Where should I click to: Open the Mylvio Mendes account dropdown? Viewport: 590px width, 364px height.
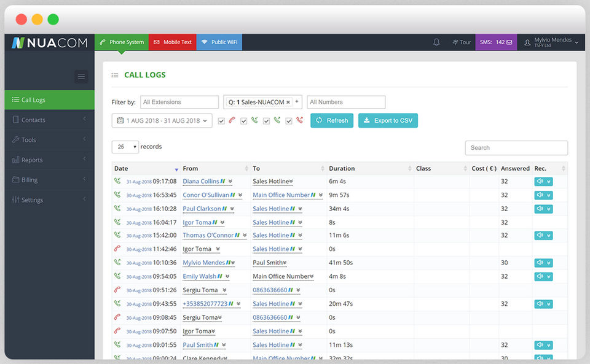click(x=551, y=42)
